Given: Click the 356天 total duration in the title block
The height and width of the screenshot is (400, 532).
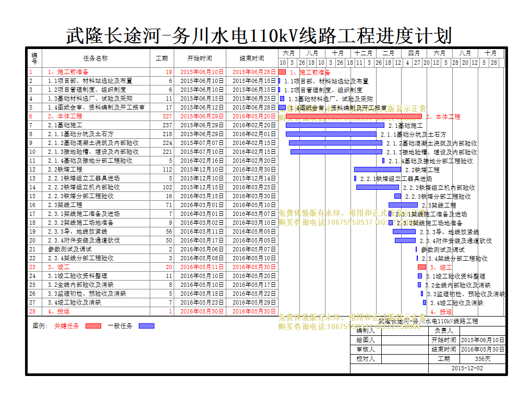Looking at the screenshot, I should 483,359.
